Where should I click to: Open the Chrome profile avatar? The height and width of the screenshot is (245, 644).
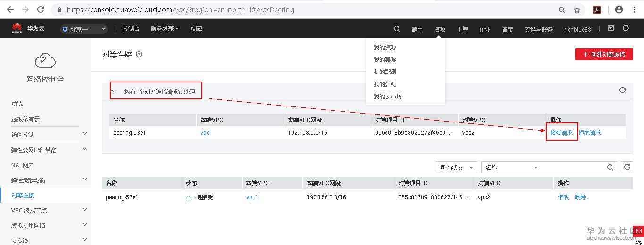(619, 9)
